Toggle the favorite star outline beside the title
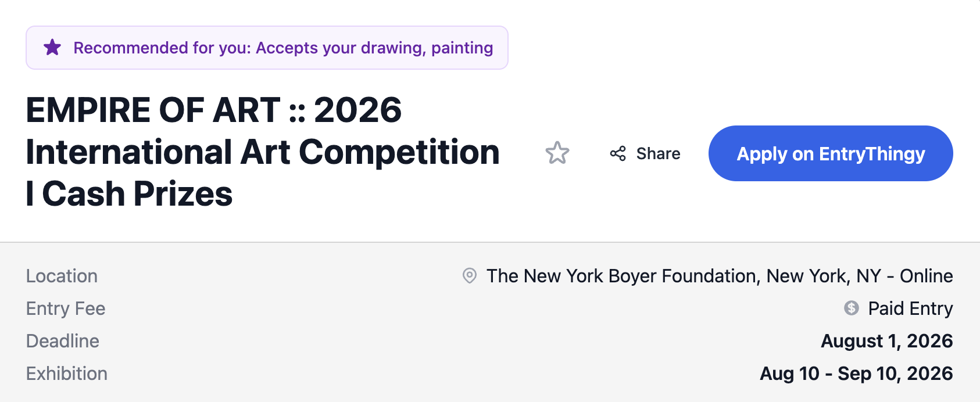This screenshot has width=980, height=402. pyautogui.click(x=557, y=153)
